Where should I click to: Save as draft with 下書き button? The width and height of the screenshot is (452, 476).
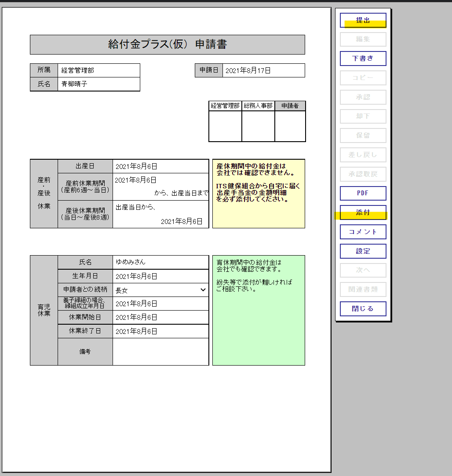[x=363, y=59]
